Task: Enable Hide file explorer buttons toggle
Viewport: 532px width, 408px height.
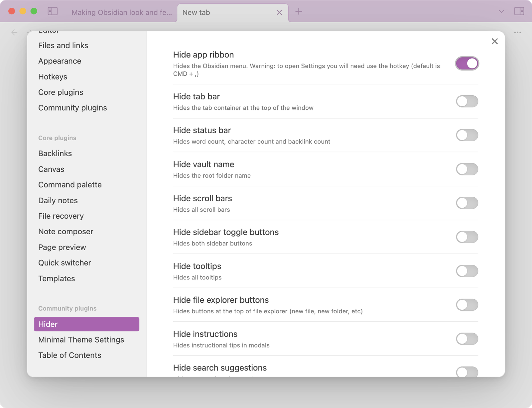Action: 467,305
